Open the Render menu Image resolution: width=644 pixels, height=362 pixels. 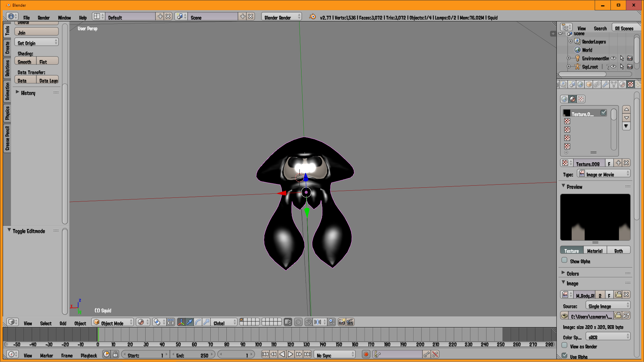(x=44, y=18)
